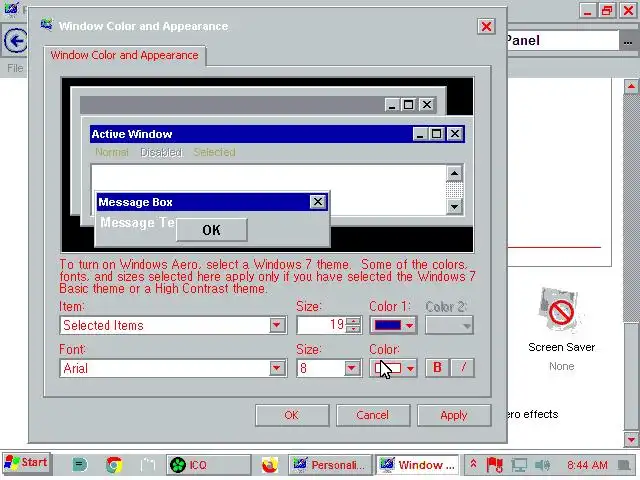Screen dimensions: 640x480
Task: Open the Color 1 picker dropdown
Action: click(393, 325)
